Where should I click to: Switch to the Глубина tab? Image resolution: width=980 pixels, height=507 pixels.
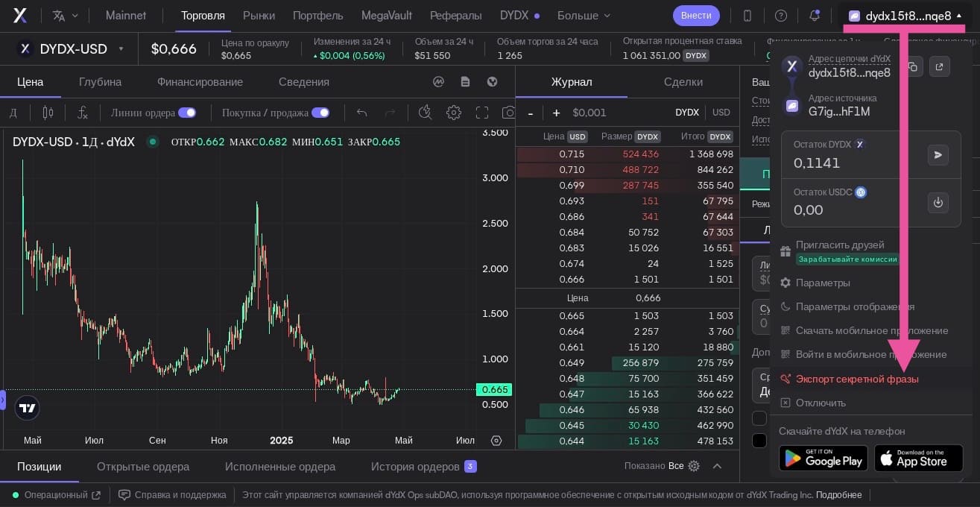(100, 82)
